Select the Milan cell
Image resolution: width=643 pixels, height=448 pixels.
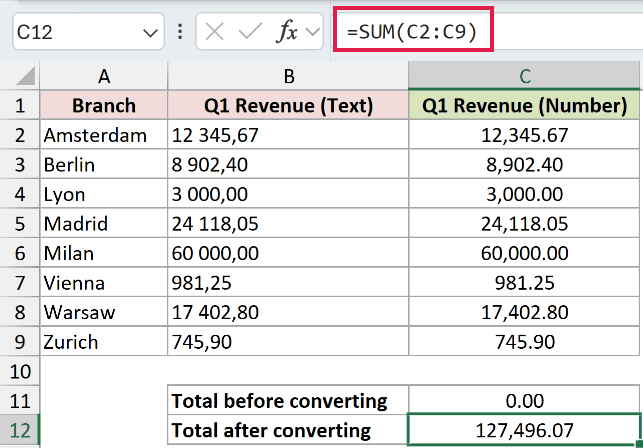pos(104,253)
